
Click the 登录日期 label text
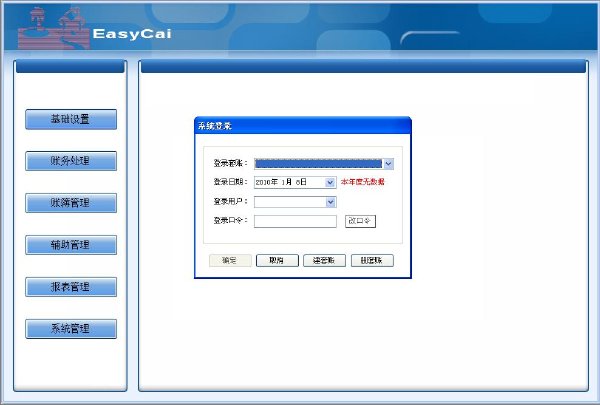coord(230,182)
